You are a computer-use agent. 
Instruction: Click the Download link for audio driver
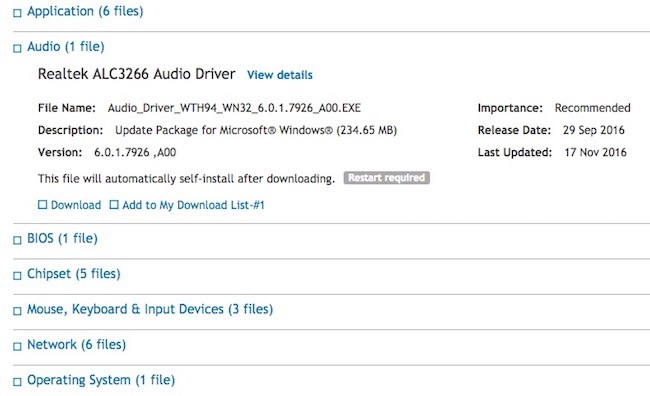[76, 205]
